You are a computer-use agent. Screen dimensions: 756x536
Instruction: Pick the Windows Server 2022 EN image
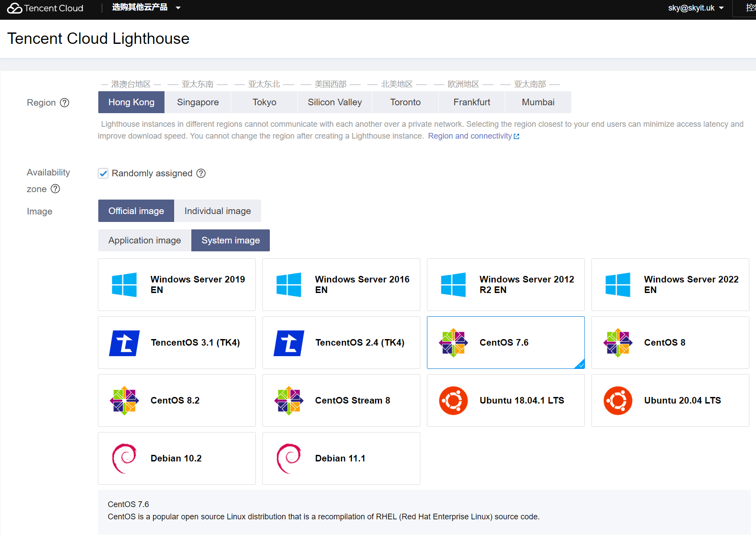point(670,285)
